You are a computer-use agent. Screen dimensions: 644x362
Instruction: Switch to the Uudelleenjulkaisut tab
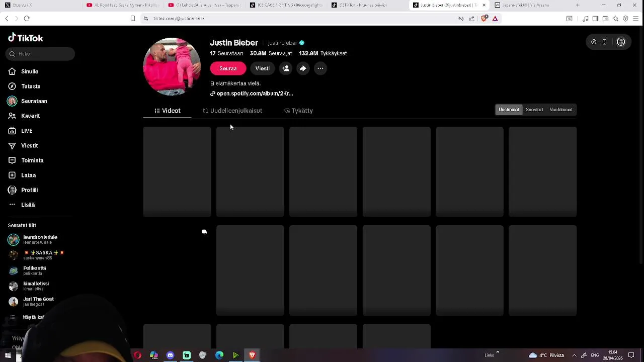pos(232,111)
